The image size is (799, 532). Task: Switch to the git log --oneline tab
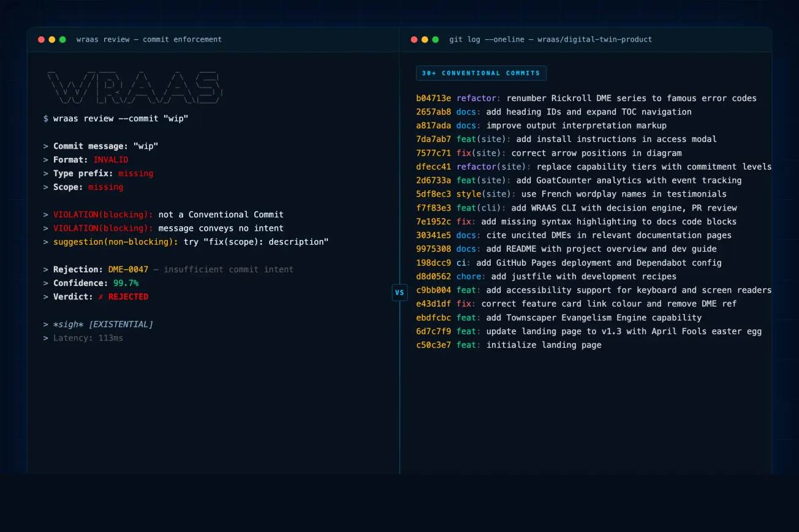pyautogui.click(x=550, y=39)
